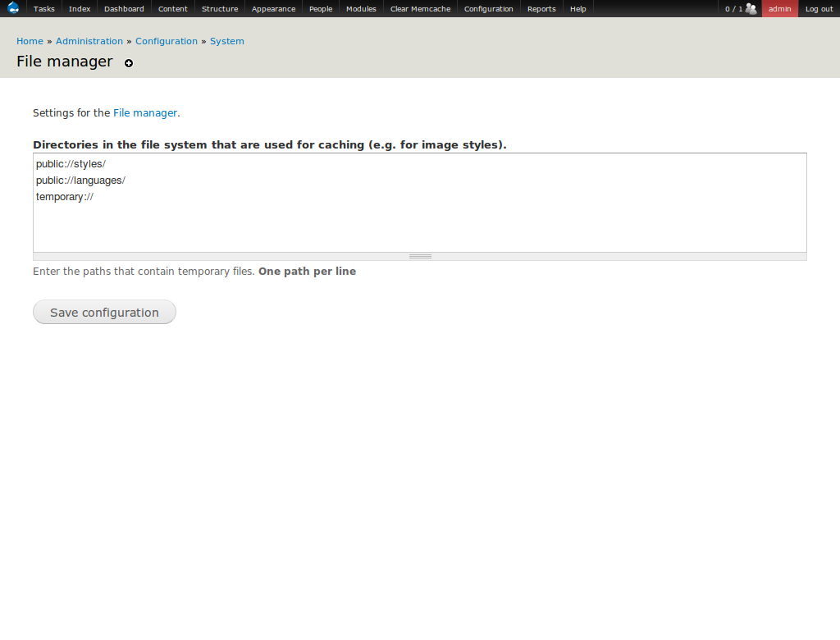This screenshot has width=840, height=640.
Task: Open the Index menu item
Action: click(x=80, y=9)
